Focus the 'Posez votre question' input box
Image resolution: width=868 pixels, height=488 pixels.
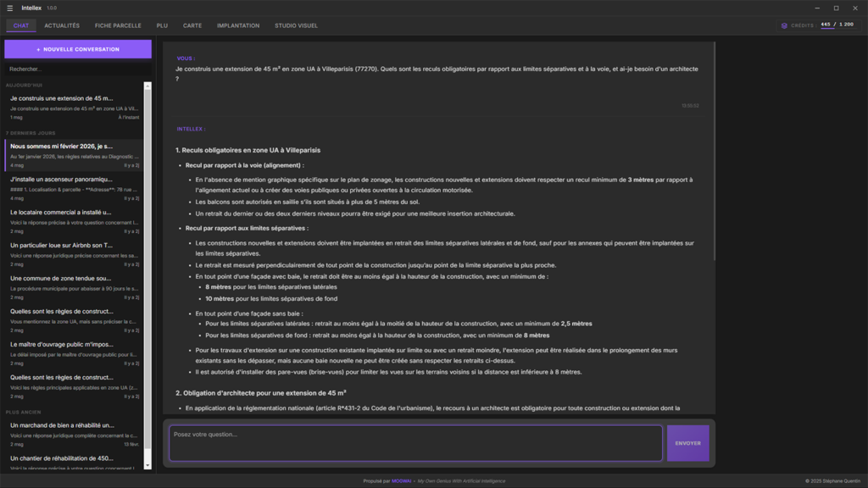[x=415, y=442]
